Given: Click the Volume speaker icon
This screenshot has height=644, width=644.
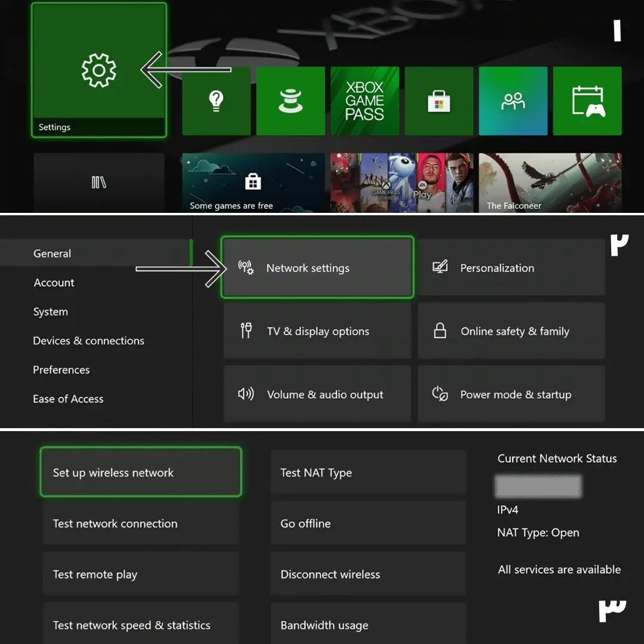Looking at the screenshot, I should (246, 394).
